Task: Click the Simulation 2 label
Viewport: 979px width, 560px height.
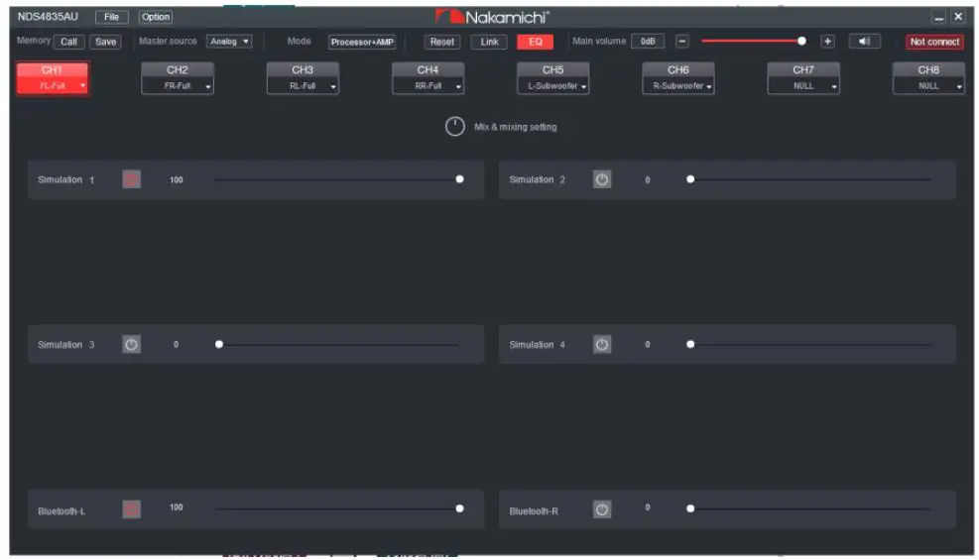Action: click(537, 179)
